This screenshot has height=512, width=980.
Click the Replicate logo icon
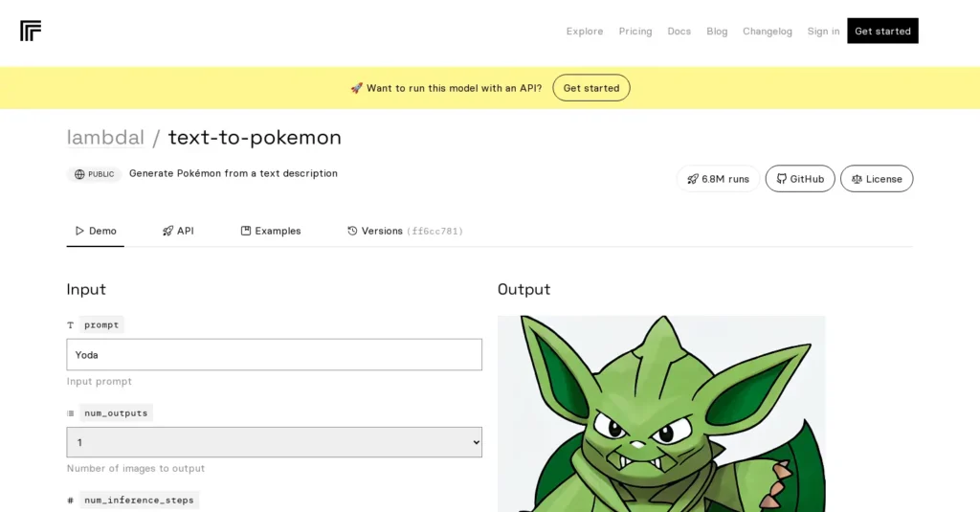coord(31,31)
